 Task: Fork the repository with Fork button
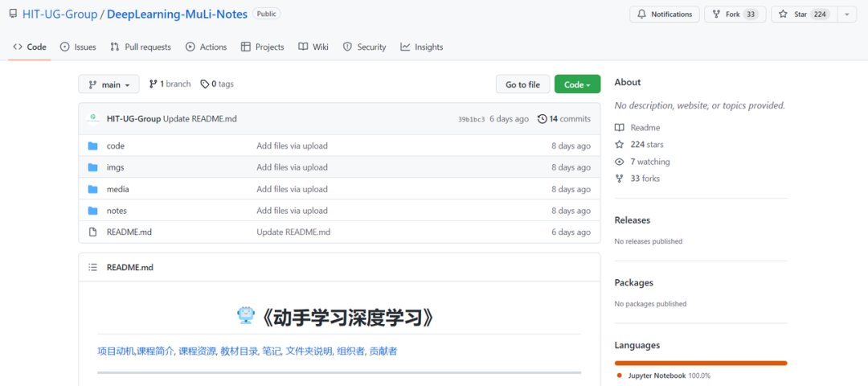tap(735, 14)
